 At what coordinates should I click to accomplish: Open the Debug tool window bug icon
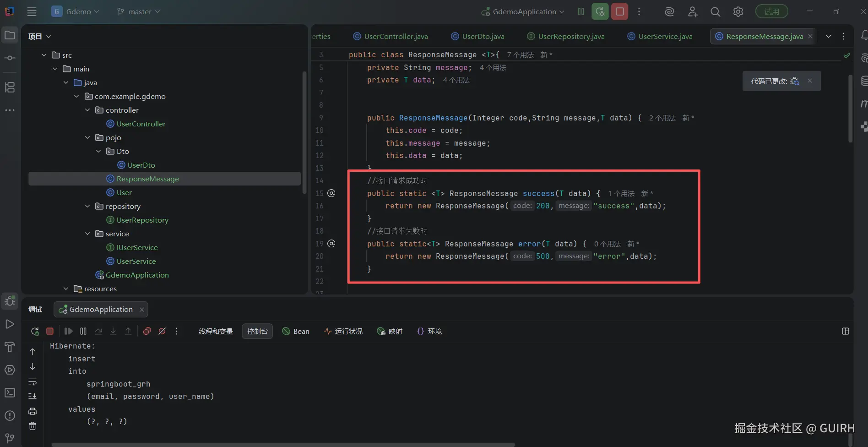[10, 301]
